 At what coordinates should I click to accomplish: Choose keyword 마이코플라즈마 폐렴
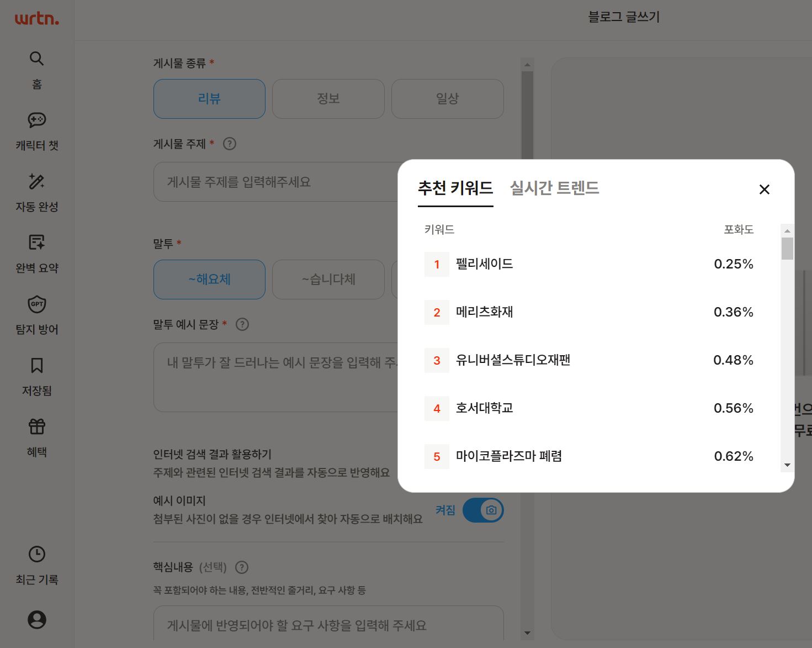508,456
